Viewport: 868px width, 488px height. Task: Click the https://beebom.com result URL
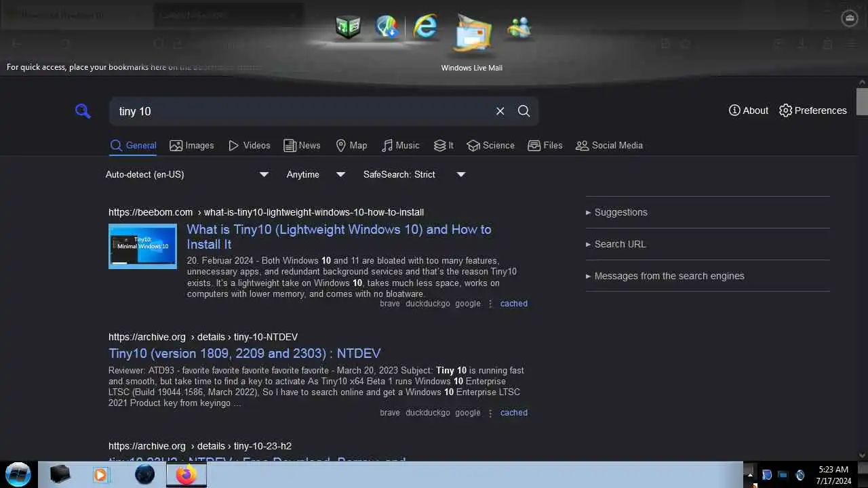[266, 212]
